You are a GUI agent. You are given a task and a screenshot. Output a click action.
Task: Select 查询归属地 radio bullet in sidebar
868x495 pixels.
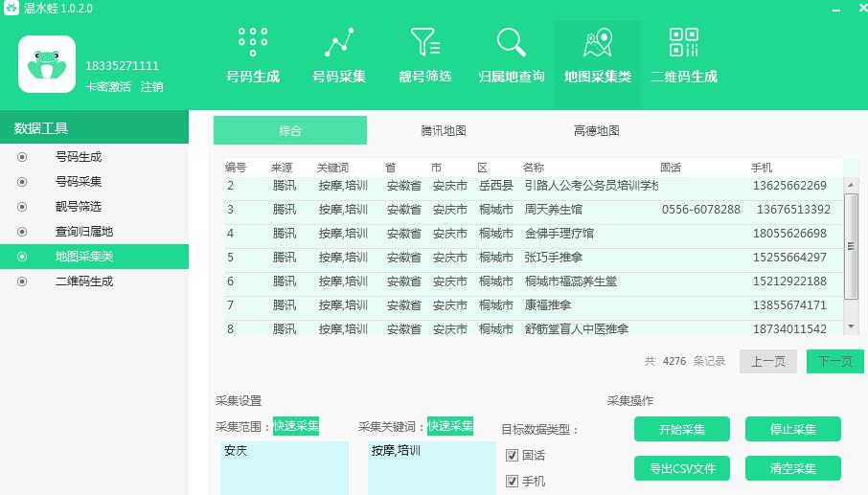[x=22, y=232]
